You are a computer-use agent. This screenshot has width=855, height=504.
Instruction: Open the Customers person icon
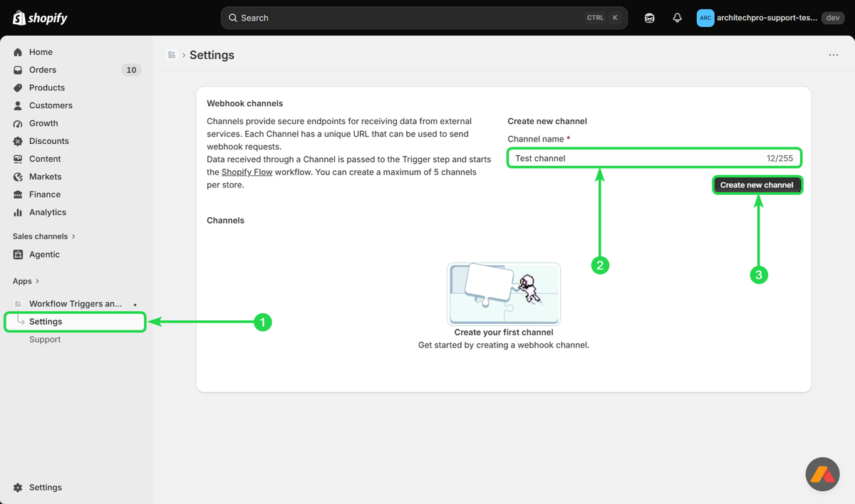click(x=18, y=105)
